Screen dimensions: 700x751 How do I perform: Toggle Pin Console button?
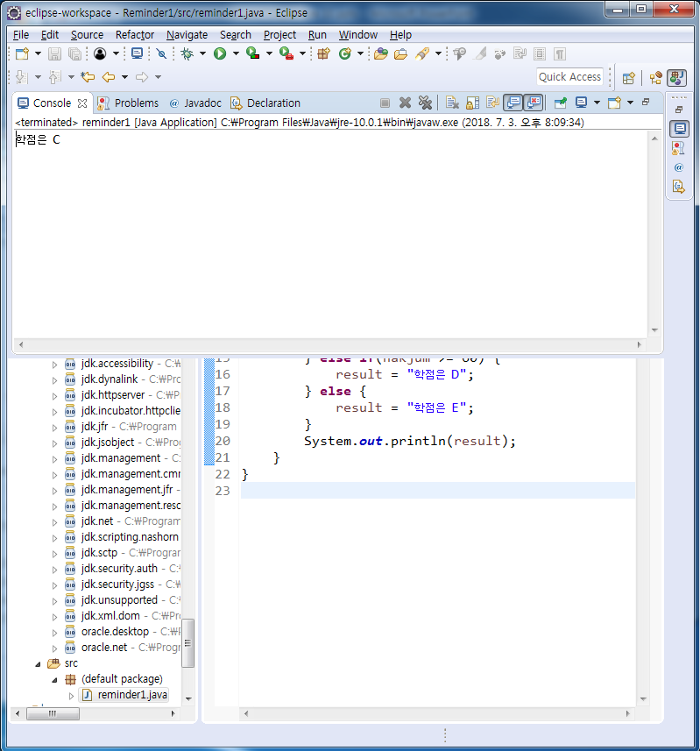click(560, 103)
